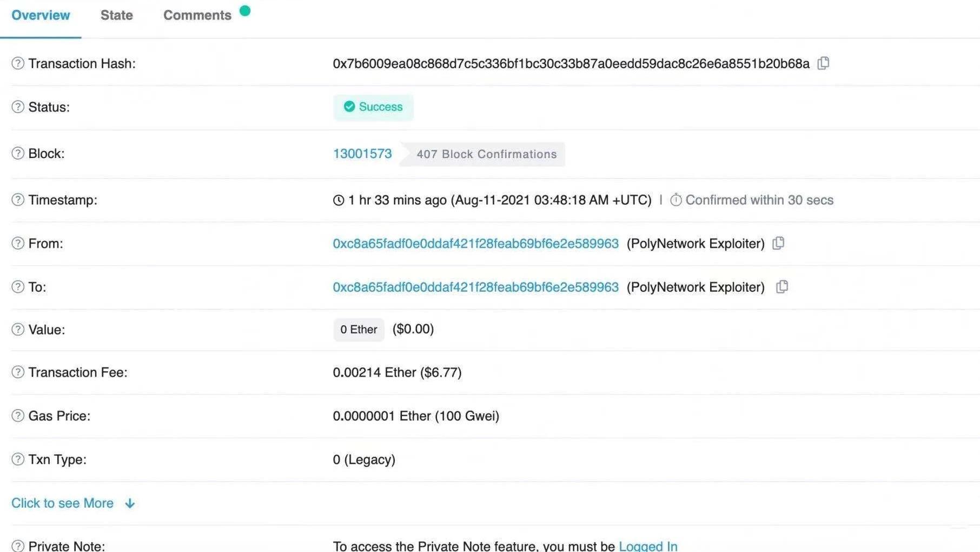Click help icon next to Status
This screenshot has height=552, width=980.
tap(18, 107)
